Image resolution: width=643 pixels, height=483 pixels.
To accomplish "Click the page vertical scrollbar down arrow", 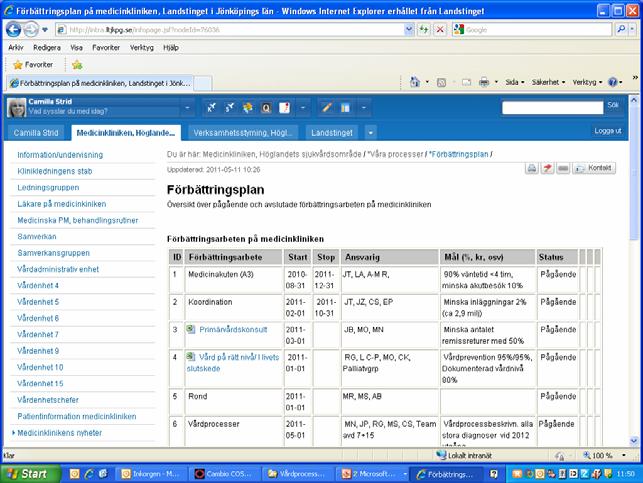I will pos(634,441).
